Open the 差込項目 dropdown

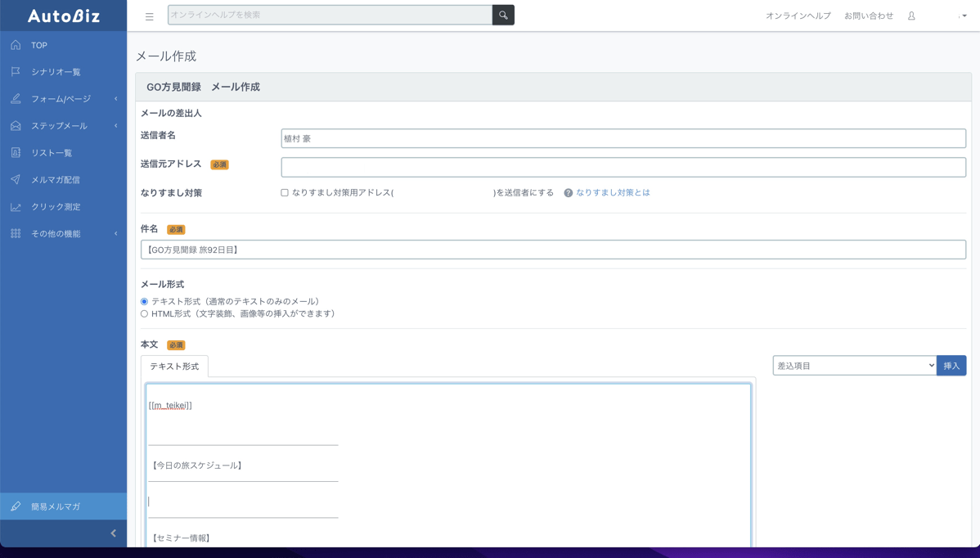(x=854, y=366)
